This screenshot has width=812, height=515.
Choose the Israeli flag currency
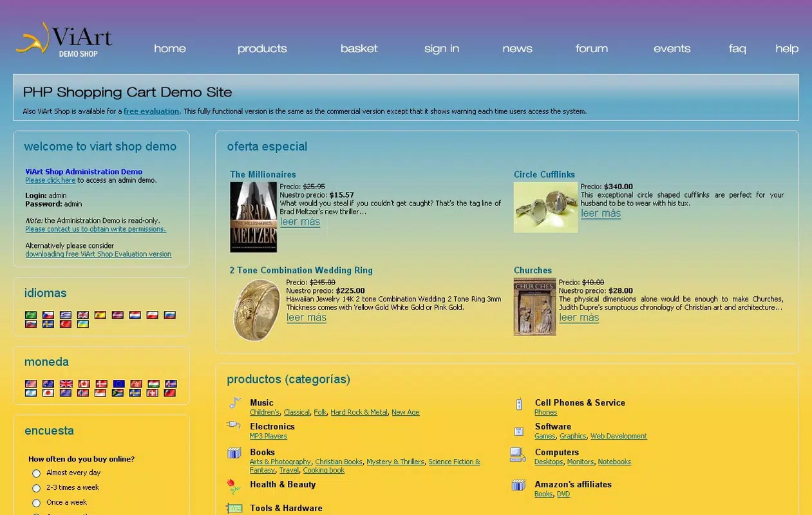click(x=31, y=393)
